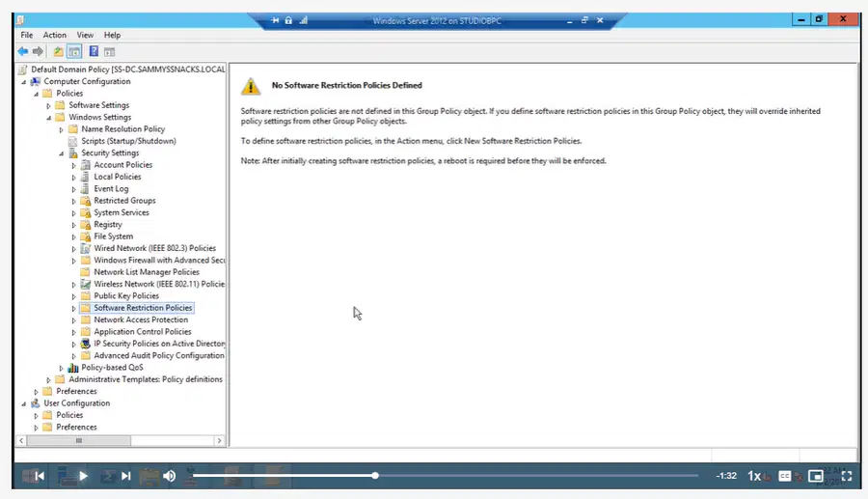Open the Help menu
The width and height of the screenshot is (868, 499).
pos(113,35)
